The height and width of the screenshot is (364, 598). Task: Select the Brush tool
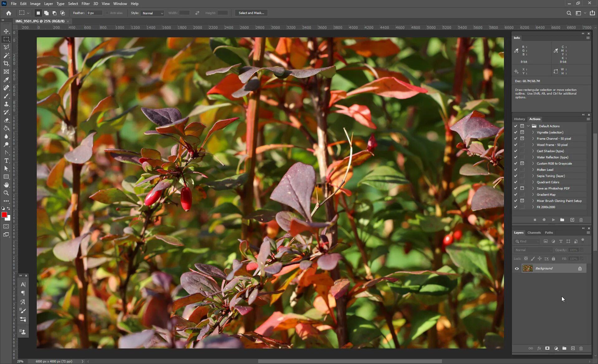(x=6, y=96)
